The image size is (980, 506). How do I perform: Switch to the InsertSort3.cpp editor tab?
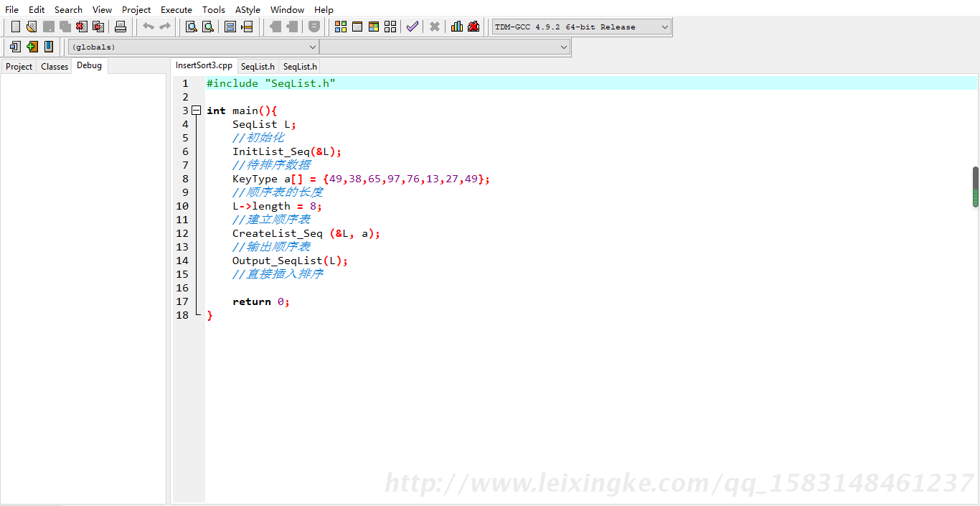click(x=204, y=65)
